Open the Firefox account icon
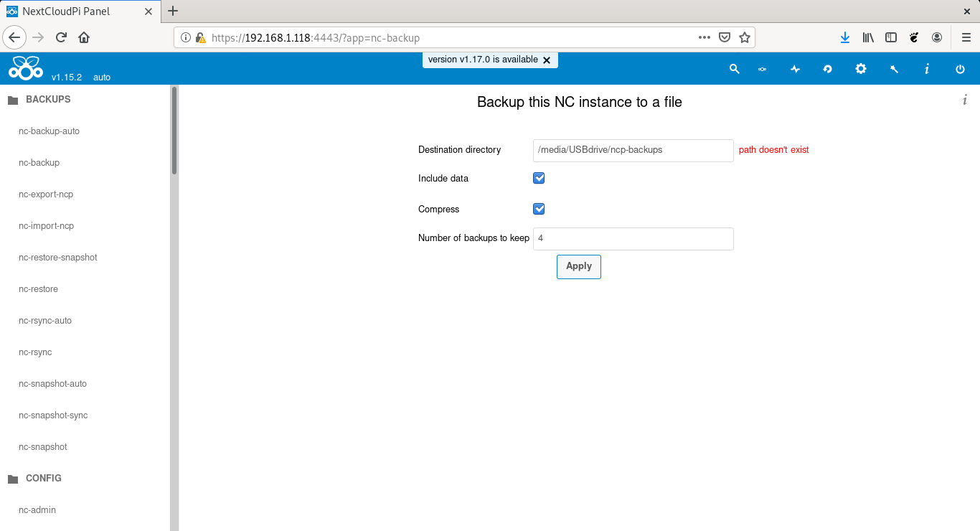The height and width of the screenshot is (531, 980). [x=937, y=37]
